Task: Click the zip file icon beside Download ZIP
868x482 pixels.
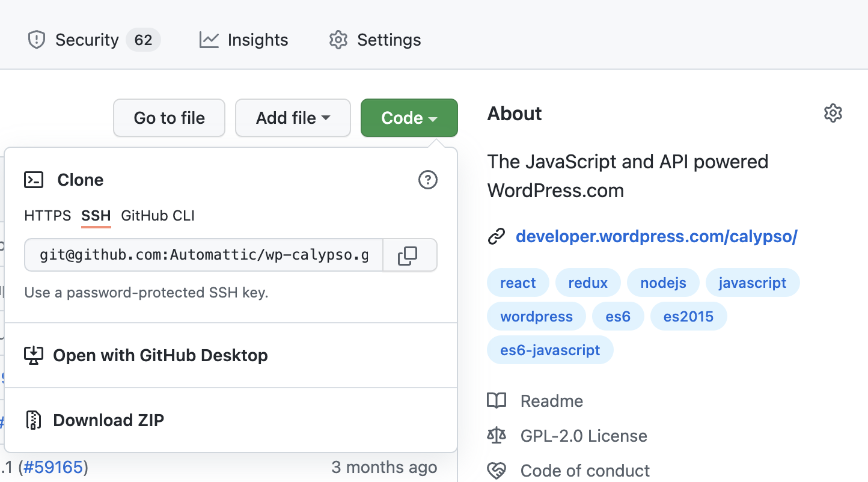Action: 34,420
